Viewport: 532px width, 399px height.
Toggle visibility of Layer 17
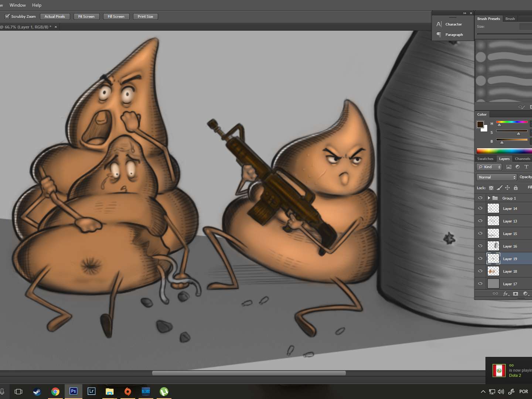coord(480,284)
